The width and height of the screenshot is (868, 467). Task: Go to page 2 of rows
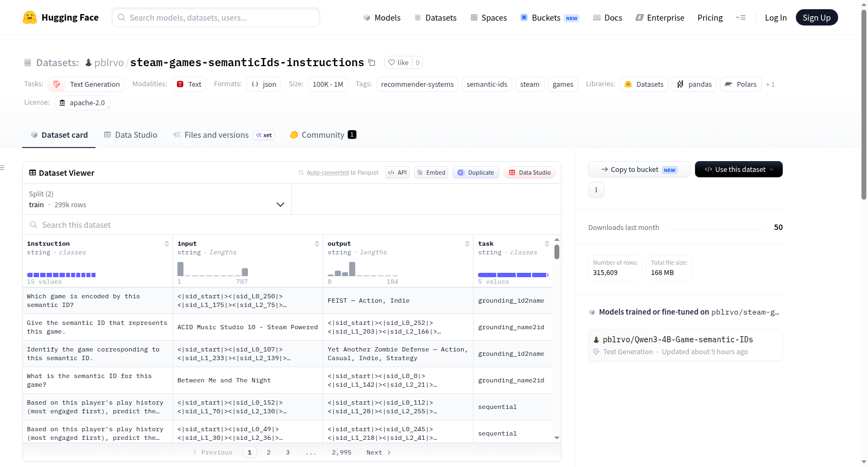click(x=269, y=452)
